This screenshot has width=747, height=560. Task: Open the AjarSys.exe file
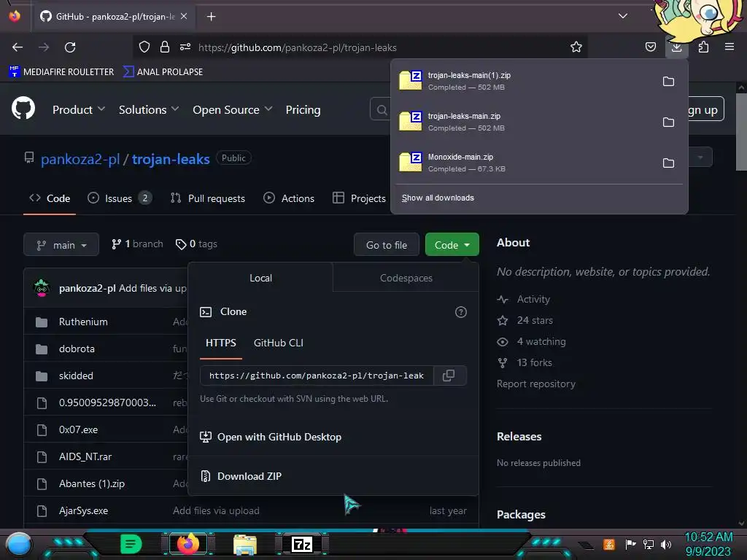coord(83,511)
